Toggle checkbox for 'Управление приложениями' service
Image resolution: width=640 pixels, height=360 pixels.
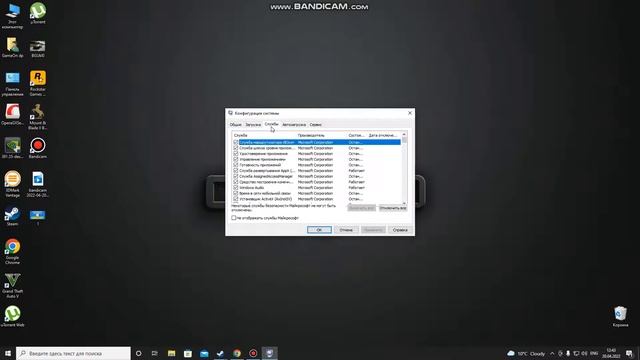tap(236, 159)
